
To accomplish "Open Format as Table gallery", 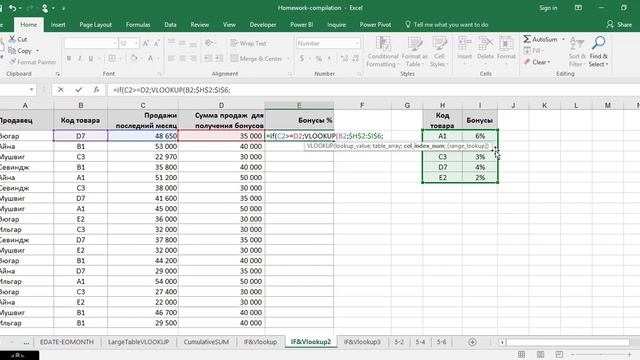I will [415, 52].
